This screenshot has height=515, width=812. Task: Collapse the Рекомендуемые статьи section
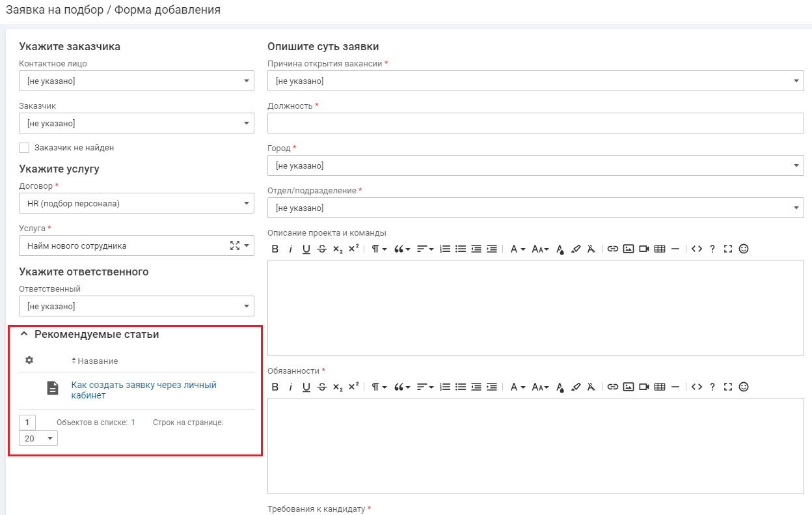tap(24, 334)
